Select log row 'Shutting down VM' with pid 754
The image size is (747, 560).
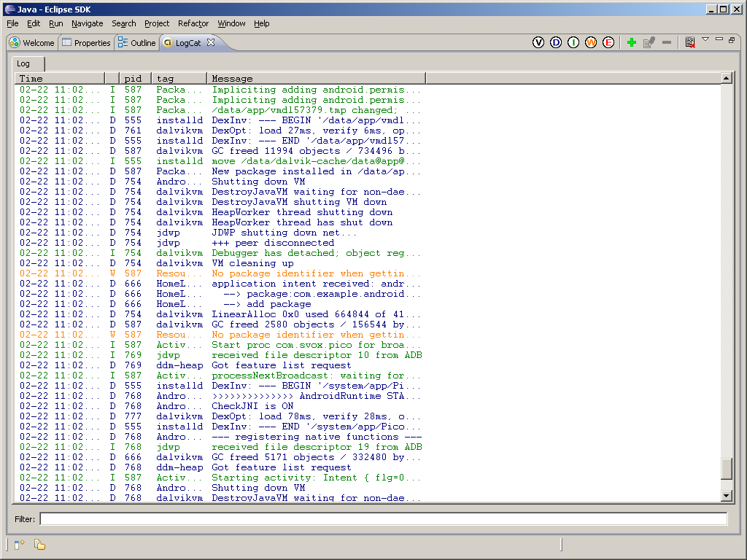[x=367, y=182]
